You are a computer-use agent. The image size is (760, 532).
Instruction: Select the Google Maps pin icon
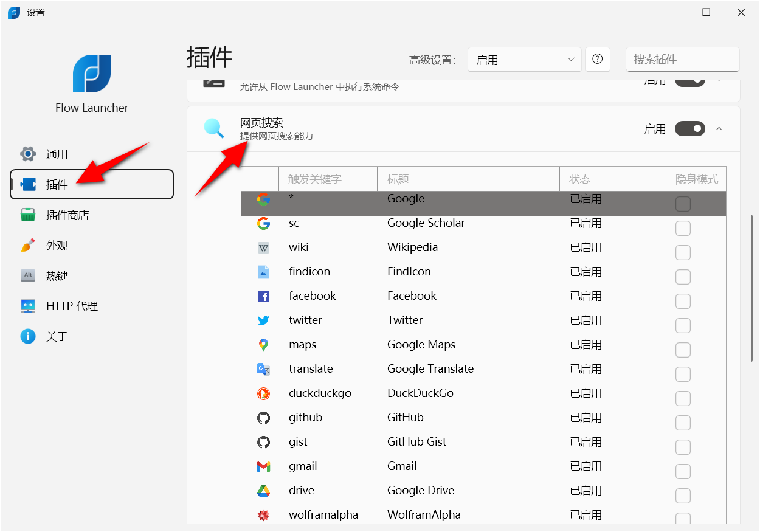point(263,345)
